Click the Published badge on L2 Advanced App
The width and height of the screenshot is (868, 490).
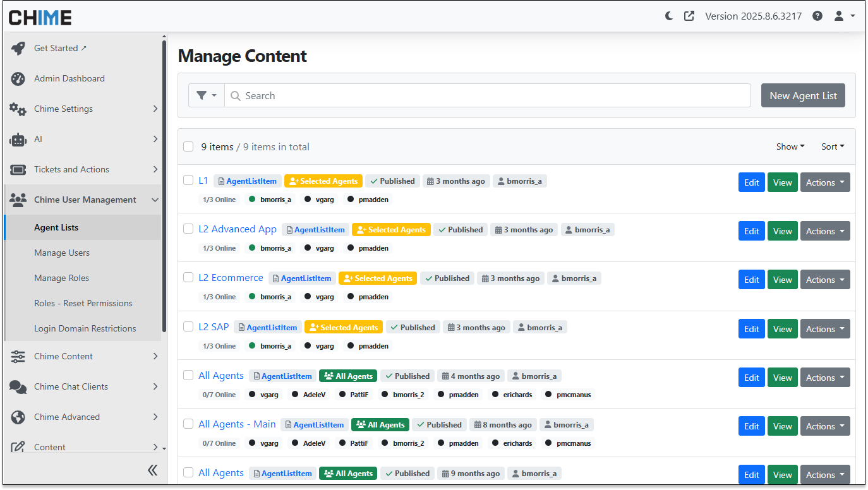click(461, 230)
